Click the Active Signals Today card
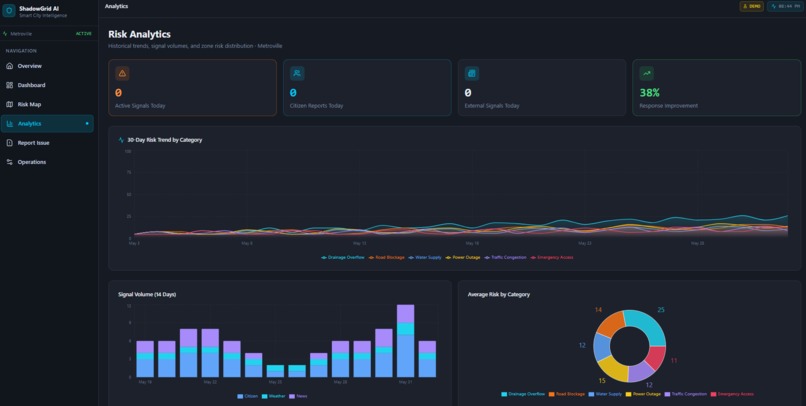The height and width of the screenshot is (406, 806). click(192, 87)
